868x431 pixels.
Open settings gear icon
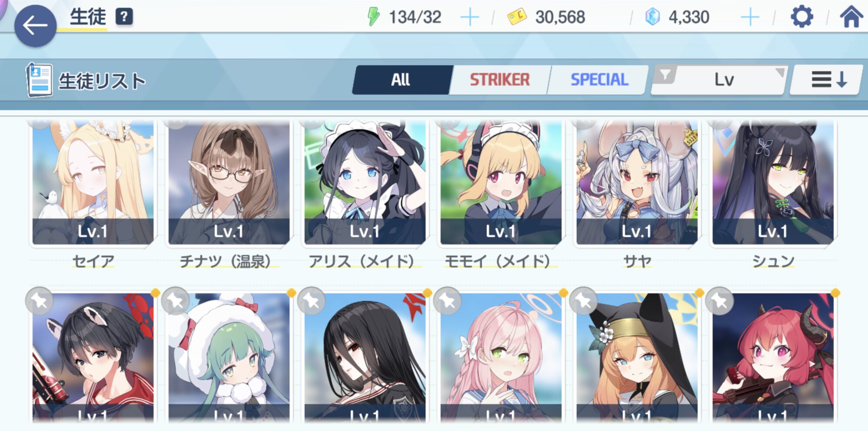802,17
